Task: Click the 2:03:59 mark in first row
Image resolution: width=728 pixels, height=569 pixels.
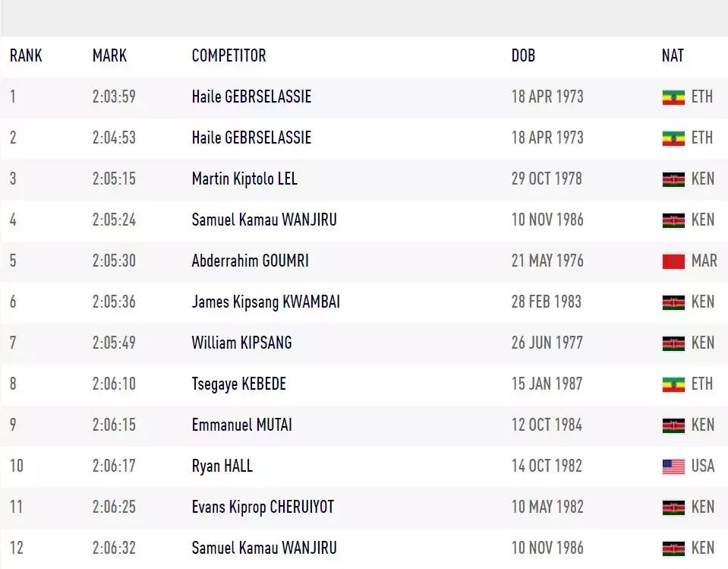Action: pos(114,96)
